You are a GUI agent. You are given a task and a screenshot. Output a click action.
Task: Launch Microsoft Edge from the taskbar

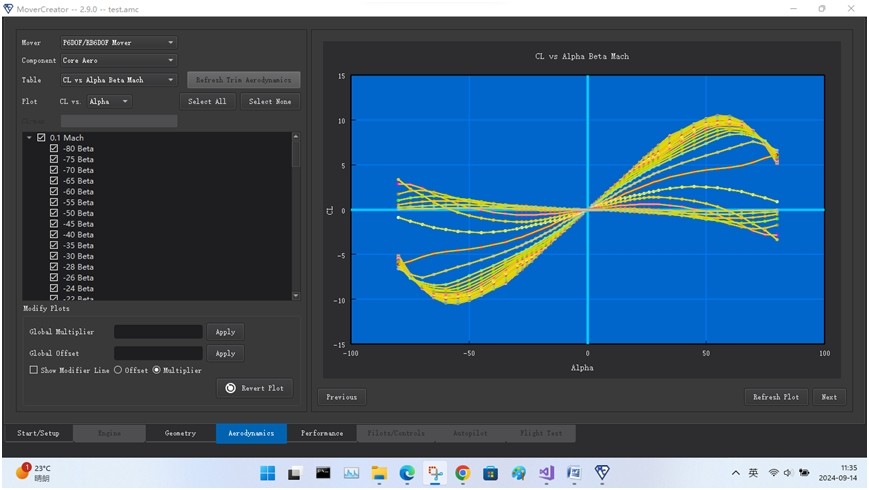click(407, 473)
